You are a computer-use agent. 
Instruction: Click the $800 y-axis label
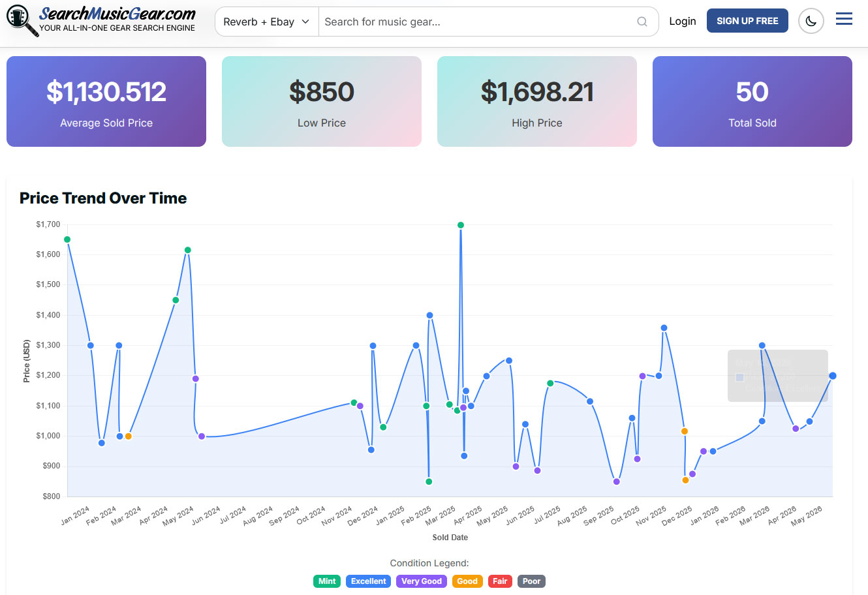pos(50,496)
